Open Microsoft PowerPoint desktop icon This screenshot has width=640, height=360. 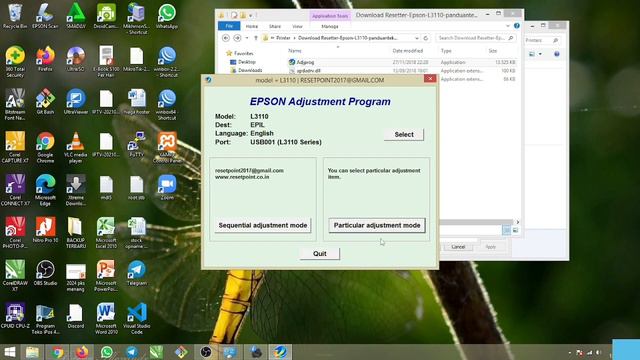point(106,276)
